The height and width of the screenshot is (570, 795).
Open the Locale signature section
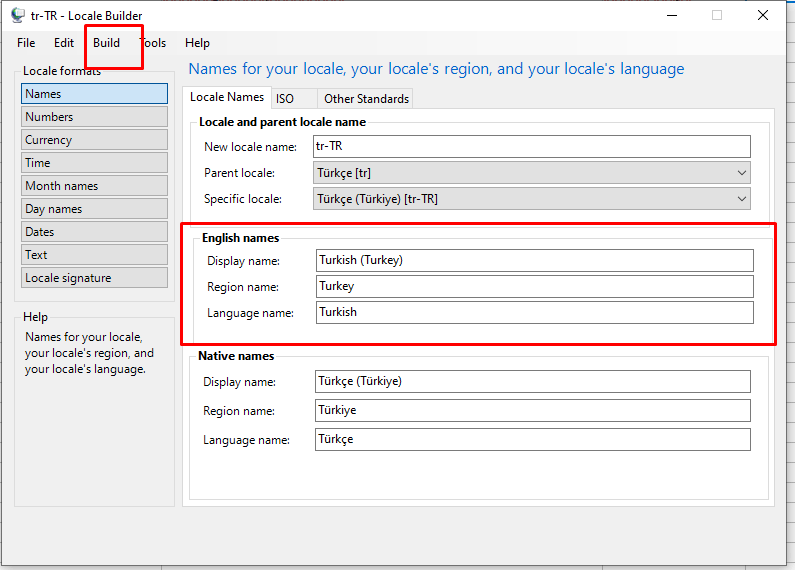(94, 278)
